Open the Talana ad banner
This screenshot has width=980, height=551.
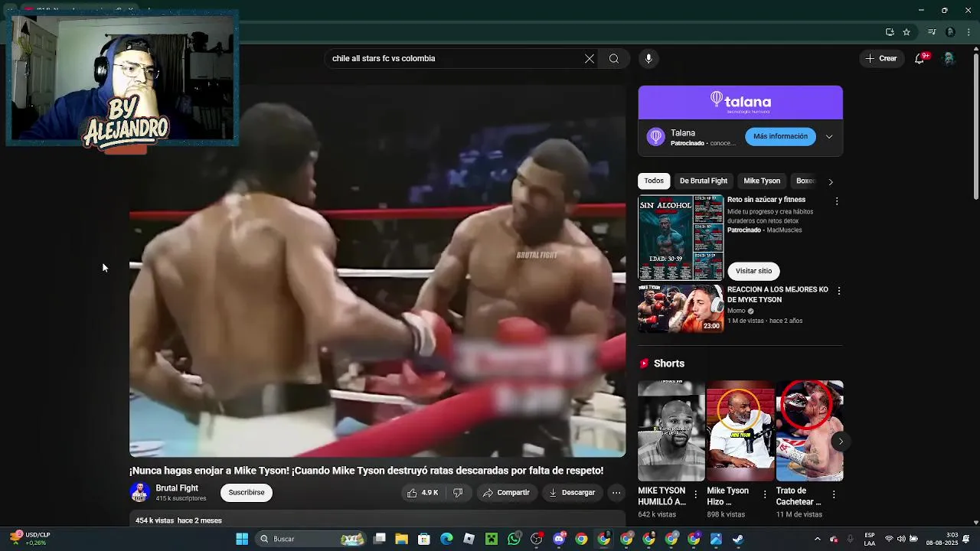tap(740, 103)
